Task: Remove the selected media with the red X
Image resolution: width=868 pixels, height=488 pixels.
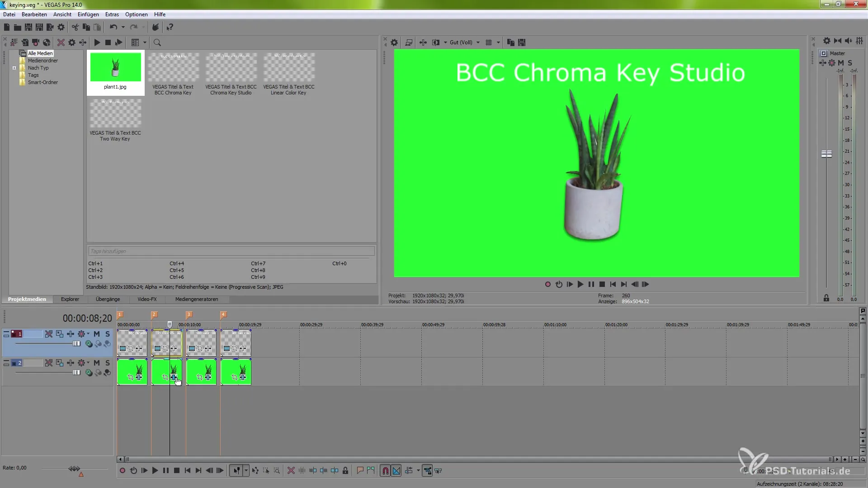Action: tap(61, 42)
